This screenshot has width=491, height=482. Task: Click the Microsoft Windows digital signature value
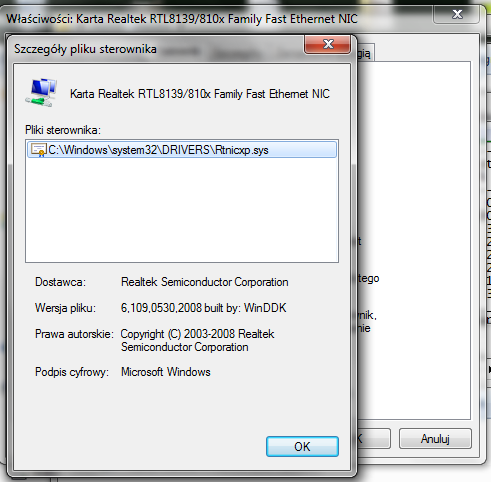coord(166,372)
